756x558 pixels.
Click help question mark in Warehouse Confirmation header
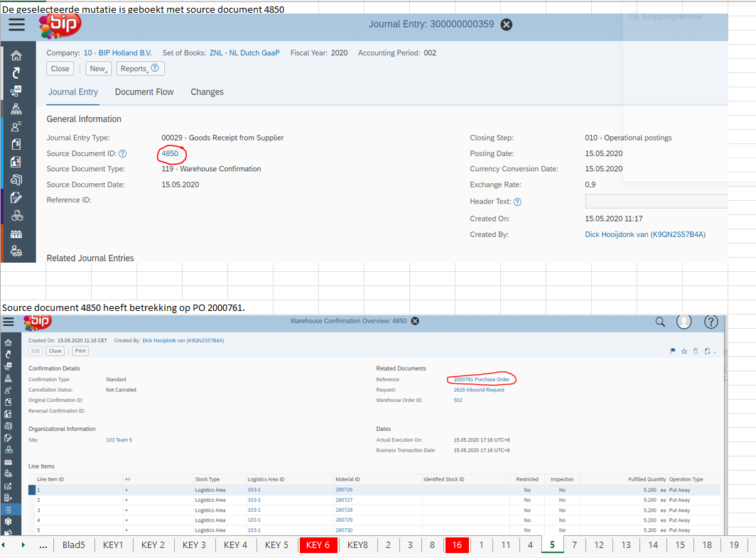click(711, 322)
